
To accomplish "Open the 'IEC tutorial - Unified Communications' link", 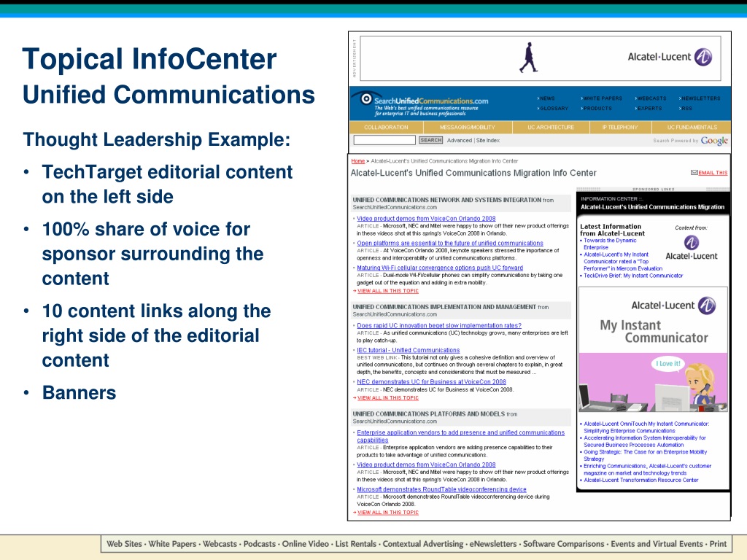I will pyautogui.click(x=409, y=351).
